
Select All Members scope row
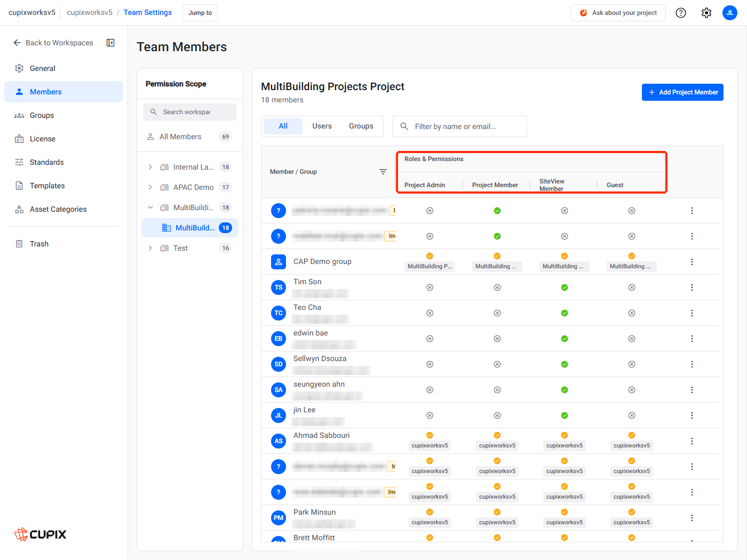[x=190, y=137]
